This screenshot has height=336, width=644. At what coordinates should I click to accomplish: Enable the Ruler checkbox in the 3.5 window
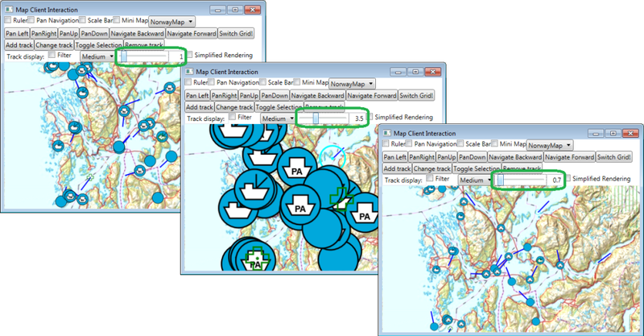tap(188, 82)
